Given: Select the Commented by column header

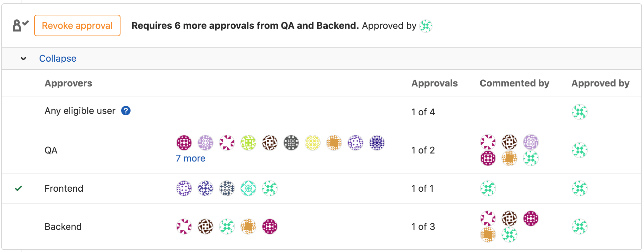Looking at the screenshot, I should pos(514,83).
